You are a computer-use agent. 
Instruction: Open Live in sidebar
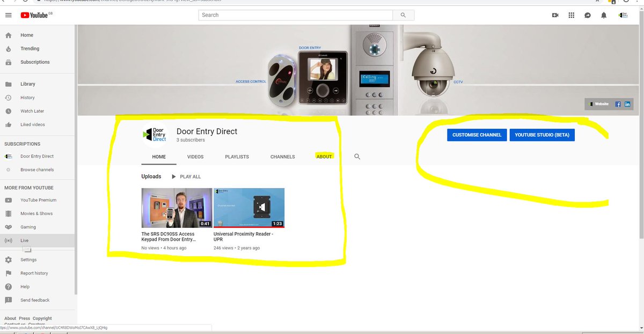[38, 241]
